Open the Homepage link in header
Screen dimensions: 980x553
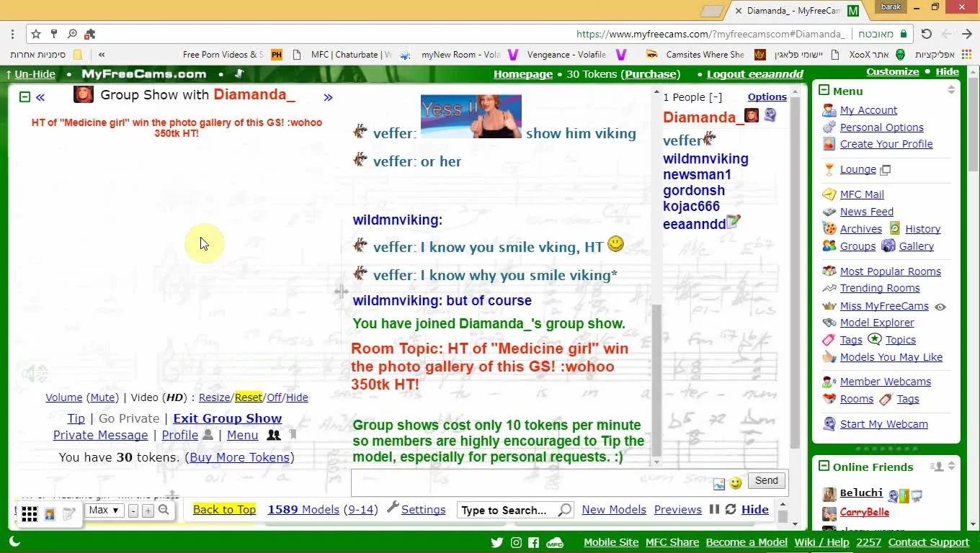[x=522, y=74]
